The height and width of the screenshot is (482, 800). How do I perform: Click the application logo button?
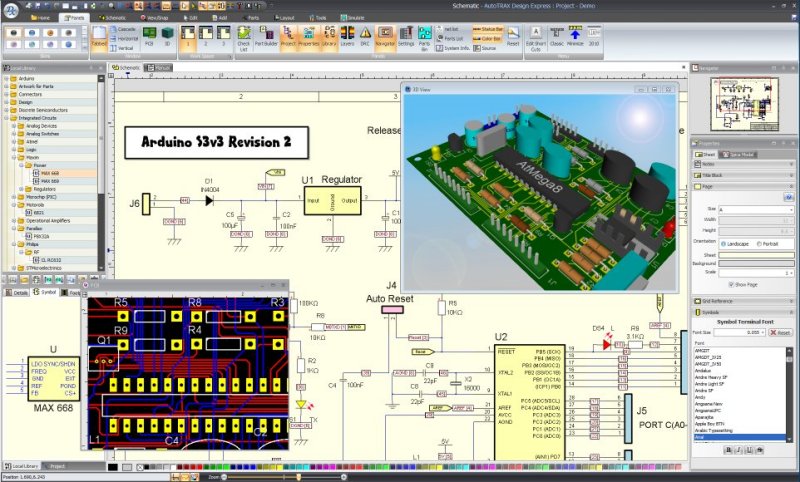pyautogui.click(x=11, y=9)
